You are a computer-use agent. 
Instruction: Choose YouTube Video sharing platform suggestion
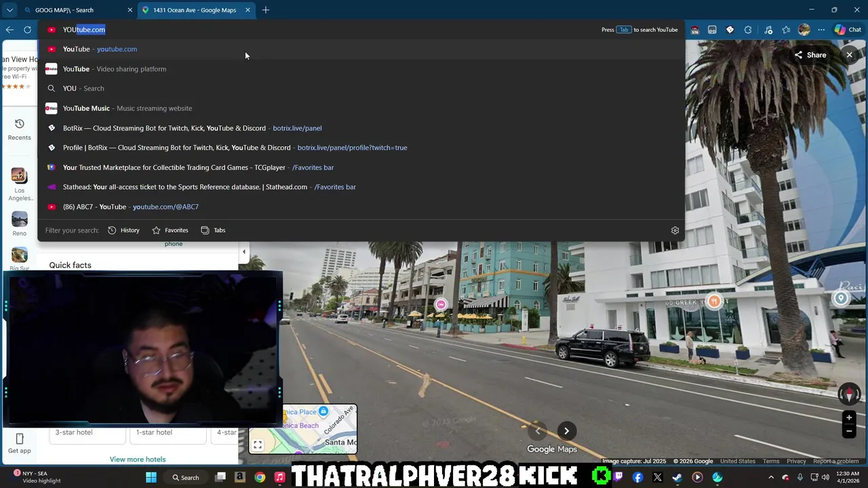[x=361, y=68]
